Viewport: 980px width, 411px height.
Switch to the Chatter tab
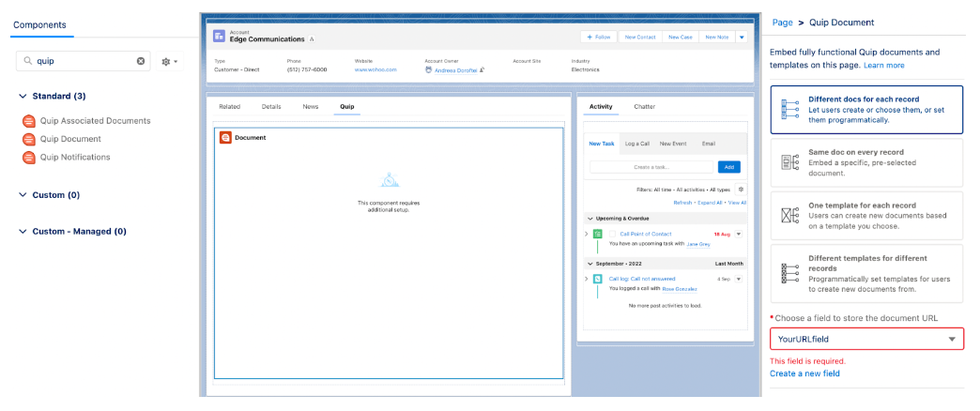point(644,107)
